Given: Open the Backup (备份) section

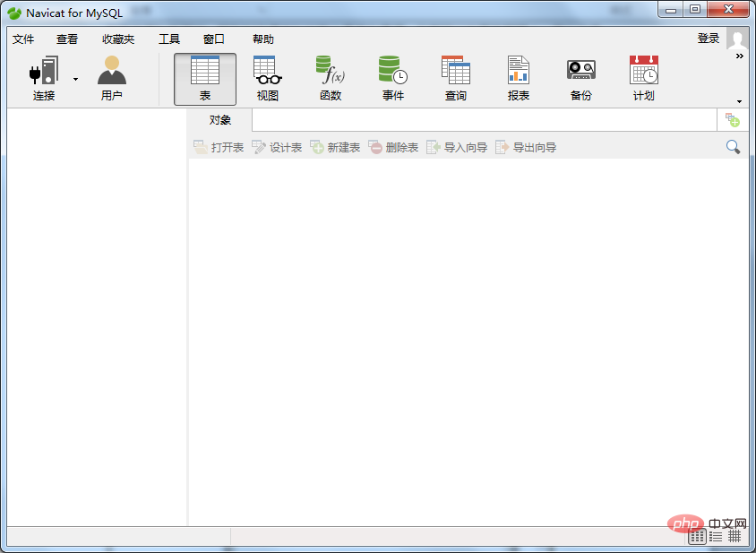Looking at the screenshot, I should click(581, 79).
